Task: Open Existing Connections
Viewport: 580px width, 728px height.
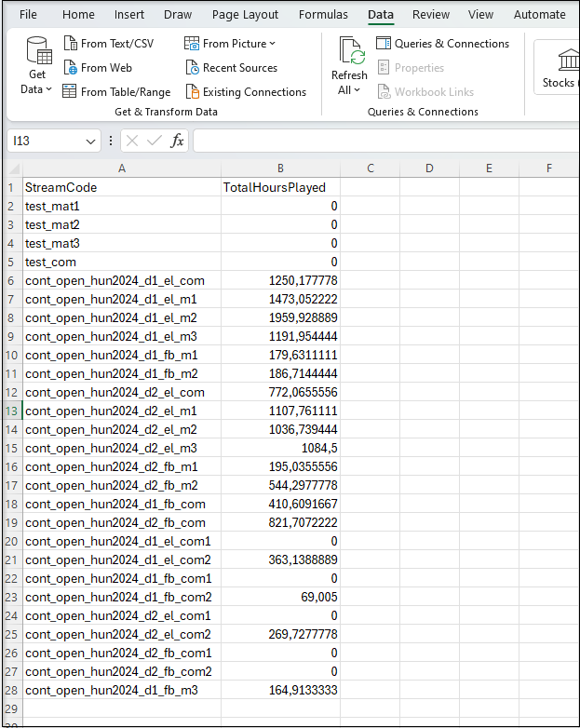Action: point(246,92)
